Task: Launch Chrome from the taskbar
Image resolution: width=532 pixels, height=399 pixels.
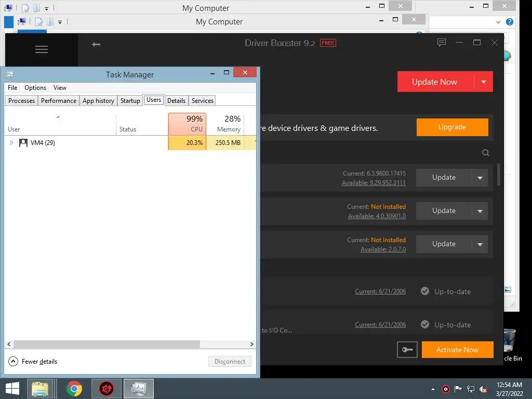Action: (74, 389)
